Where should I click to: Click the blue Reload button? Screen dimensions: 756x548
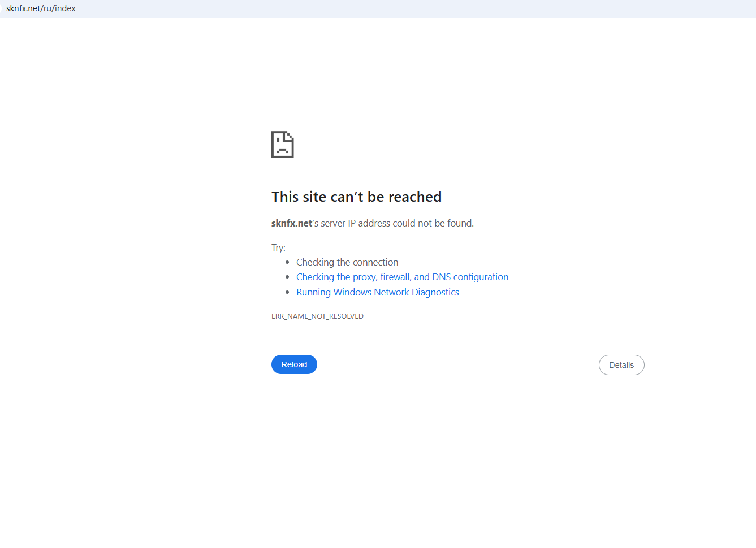click(294, 364)
